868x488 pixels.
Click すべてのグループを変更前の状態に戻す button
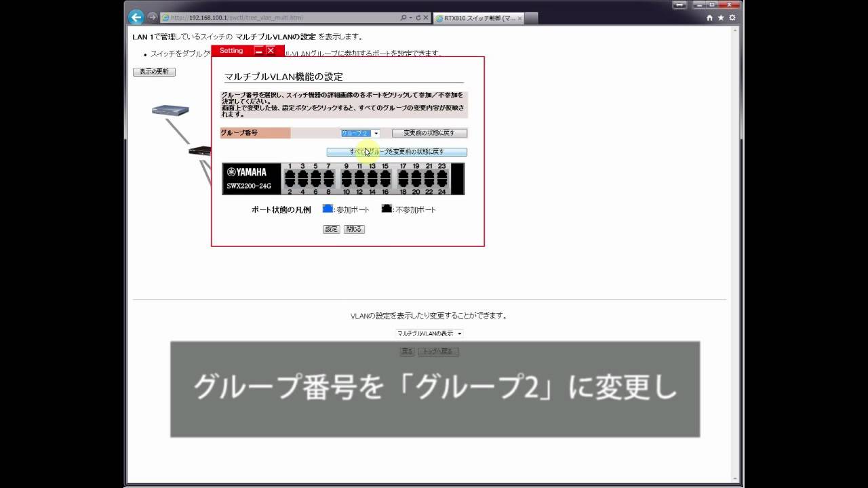(x=397, y=152)
